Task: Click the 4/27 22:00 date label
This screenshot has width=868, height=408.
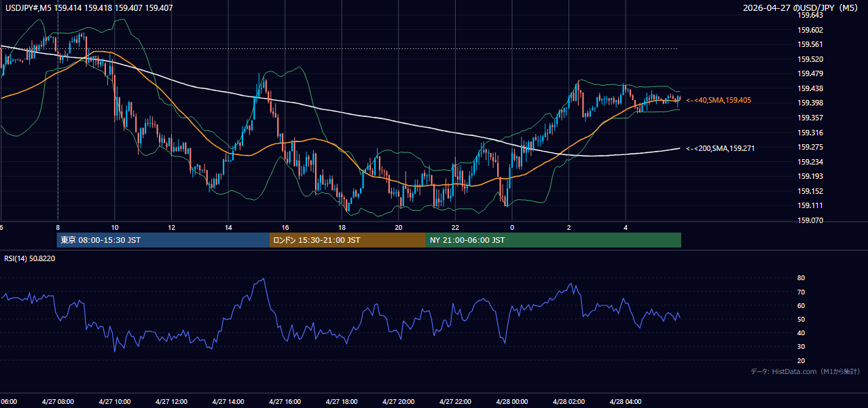Action: point(454,401)
